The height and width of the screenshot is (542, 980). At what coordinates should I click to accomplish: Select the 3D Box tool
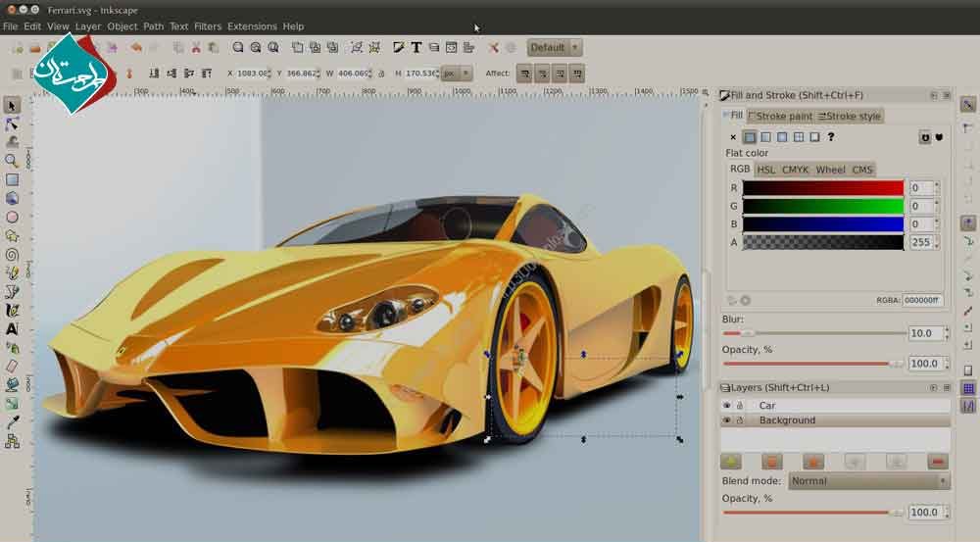12,198
